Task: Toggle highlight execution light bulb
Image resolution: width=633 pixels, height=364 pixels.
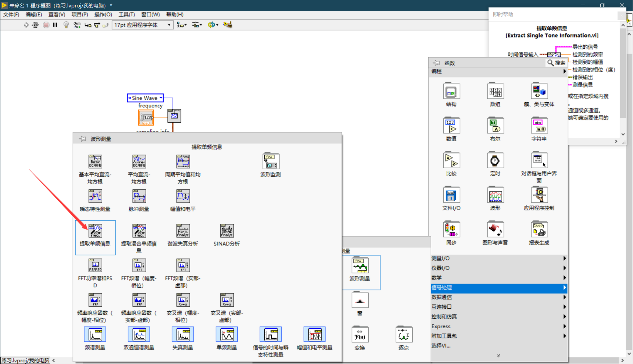Action: (x=66, y=25)
